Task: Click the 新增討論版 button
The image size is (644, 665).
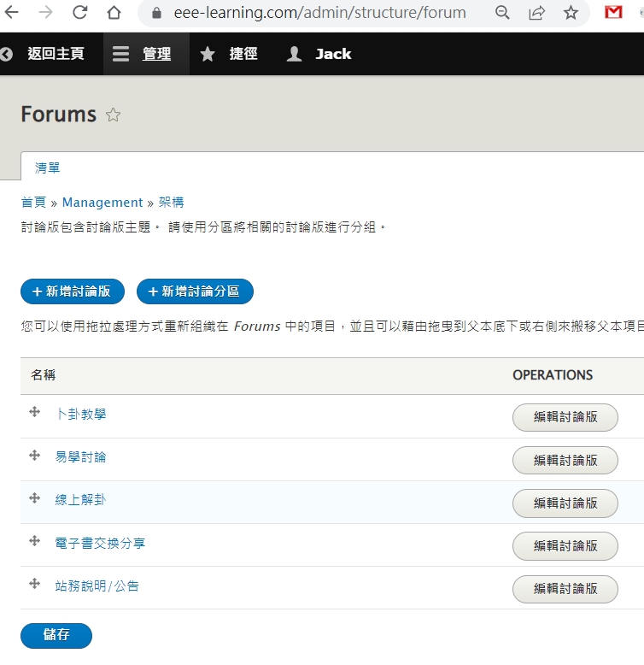Action: click(x=73, y=291)
